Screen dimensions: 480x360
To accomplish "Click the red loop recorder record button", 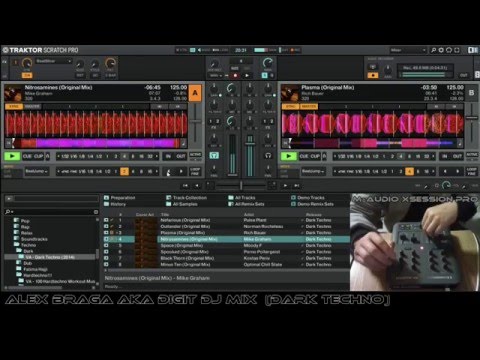I will click(x=235, y=76).
